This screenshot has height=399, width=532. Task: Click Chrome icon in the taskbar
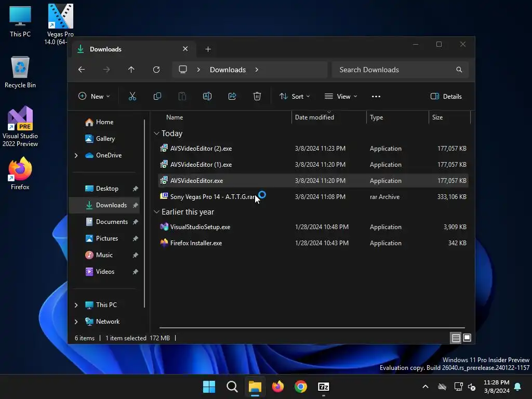[x=301, y=387]
